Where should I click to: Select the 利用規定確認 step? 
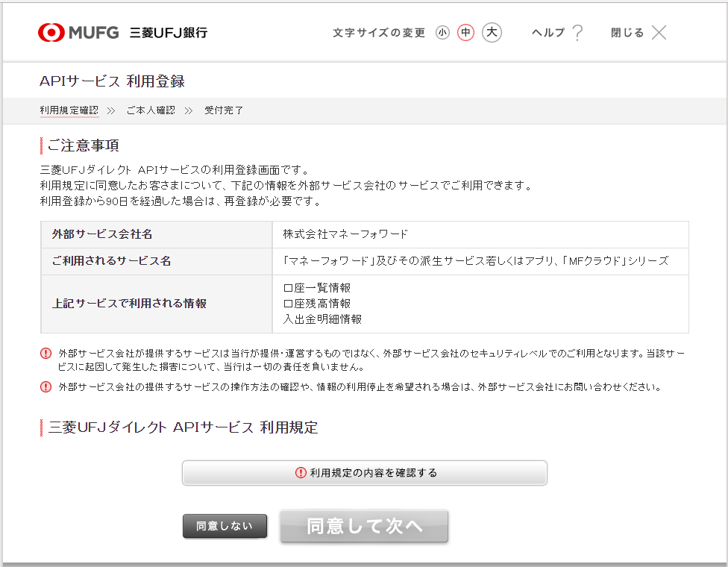pyautogui.click(x=69, y=110)
